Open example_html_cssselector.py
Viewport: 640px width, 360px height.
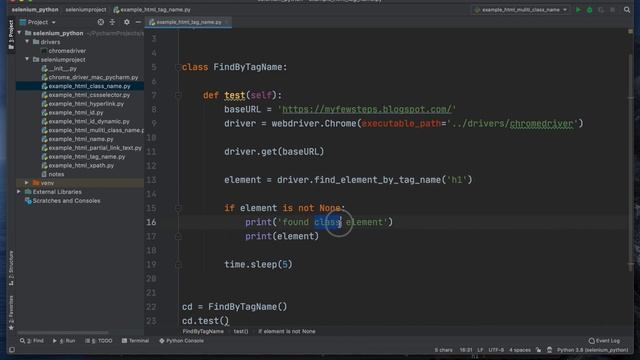pos(89,95)
